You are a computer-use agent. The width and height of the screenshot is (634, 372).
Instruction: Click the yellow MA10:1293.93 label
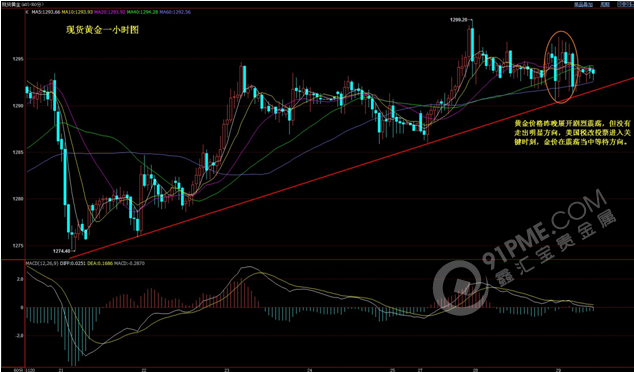pyautogui.click(x=77, y=12)
